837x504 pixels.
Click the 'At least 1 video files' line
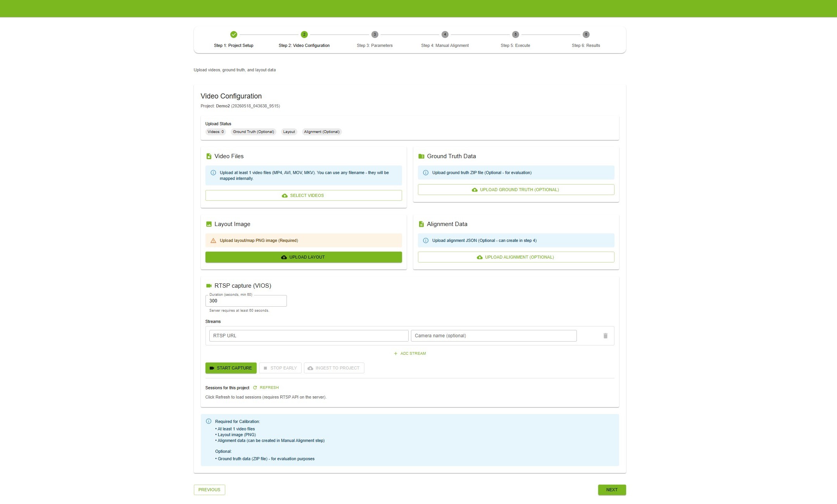coord(235,429)
